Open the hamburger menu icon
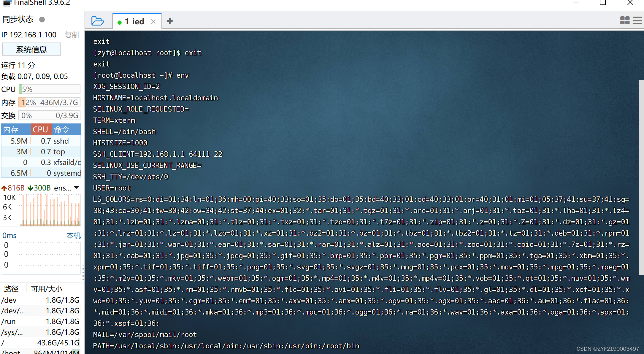The width and height of the screenshot is (644, 354). pyautogui.click(x=637, y=20)
